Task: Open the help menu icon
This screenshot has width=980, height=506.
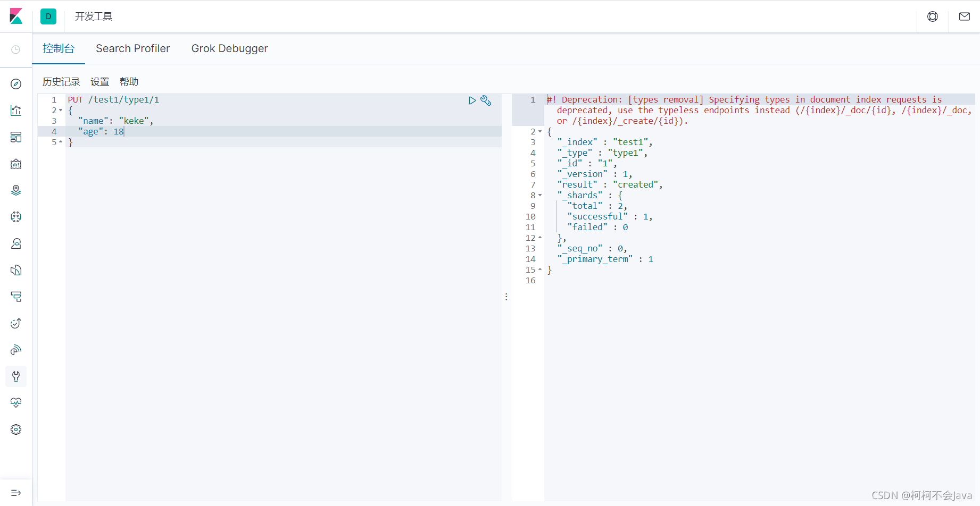Action: point(933,16)
